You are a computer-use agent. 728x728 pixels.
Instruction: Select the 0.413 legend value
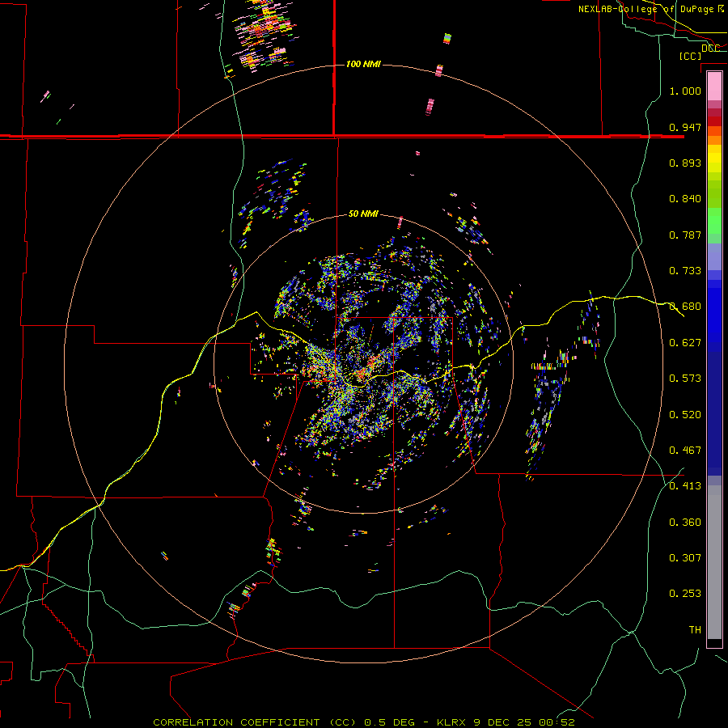pos(685,486)
